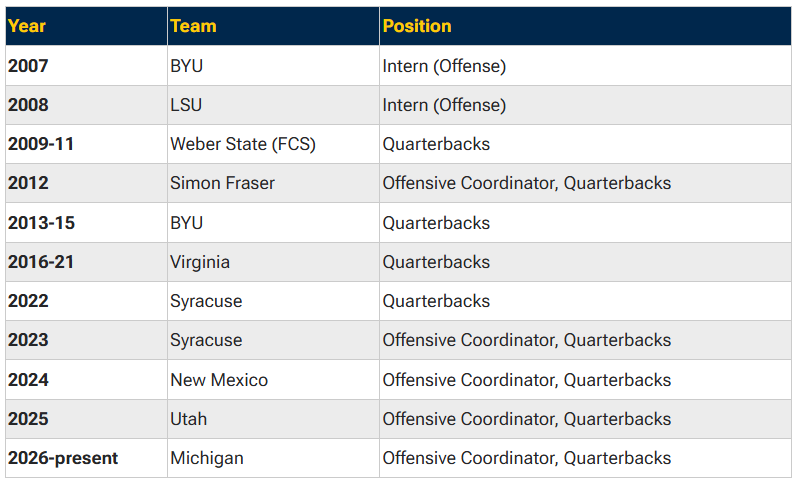Click the Simon Fraser team cell
The image size is (796, 480).
coord(273,183)
